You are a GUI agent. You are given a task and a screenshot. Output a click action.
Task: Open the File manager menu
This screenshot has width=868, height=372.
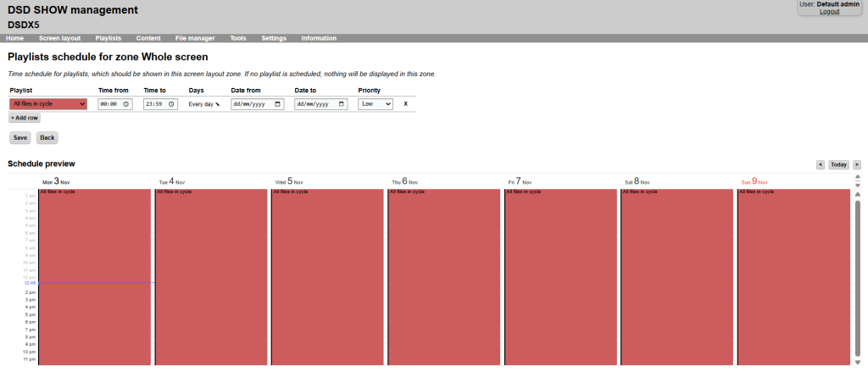point(195,38)
